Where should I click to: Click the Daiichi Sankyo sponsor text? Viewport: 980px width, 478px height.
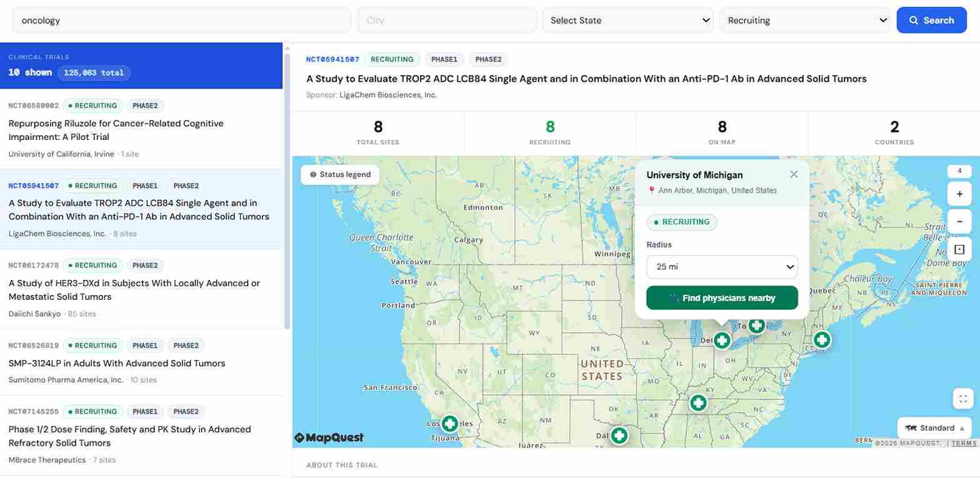pyautogui.click(x=34, y=314)
